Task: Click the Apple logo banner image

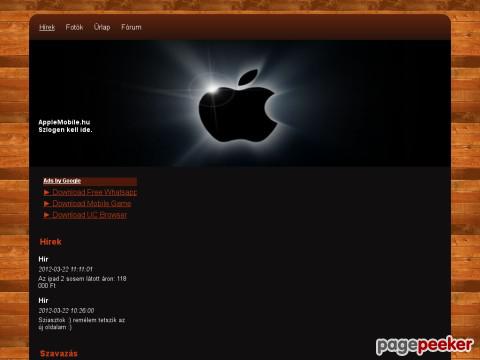Action: (240, 103)
